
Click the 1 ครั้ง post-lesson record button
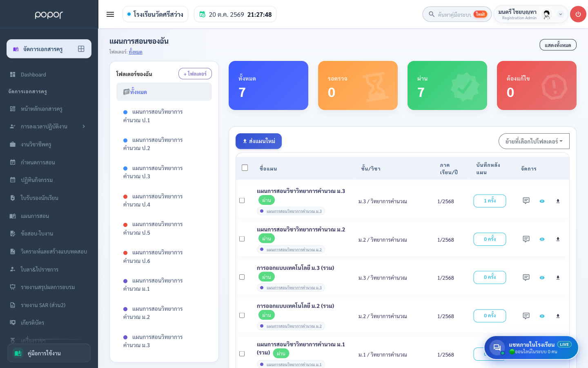(x=490, y=201)
